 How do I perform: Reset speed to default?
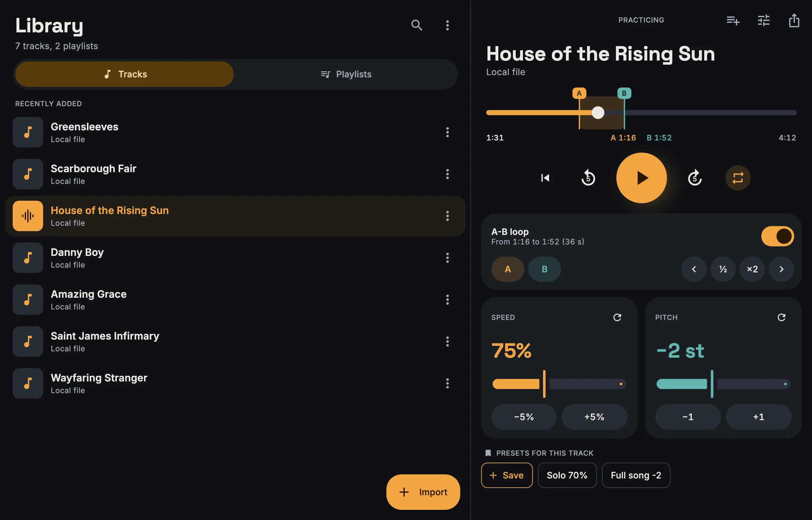(617, 317)
